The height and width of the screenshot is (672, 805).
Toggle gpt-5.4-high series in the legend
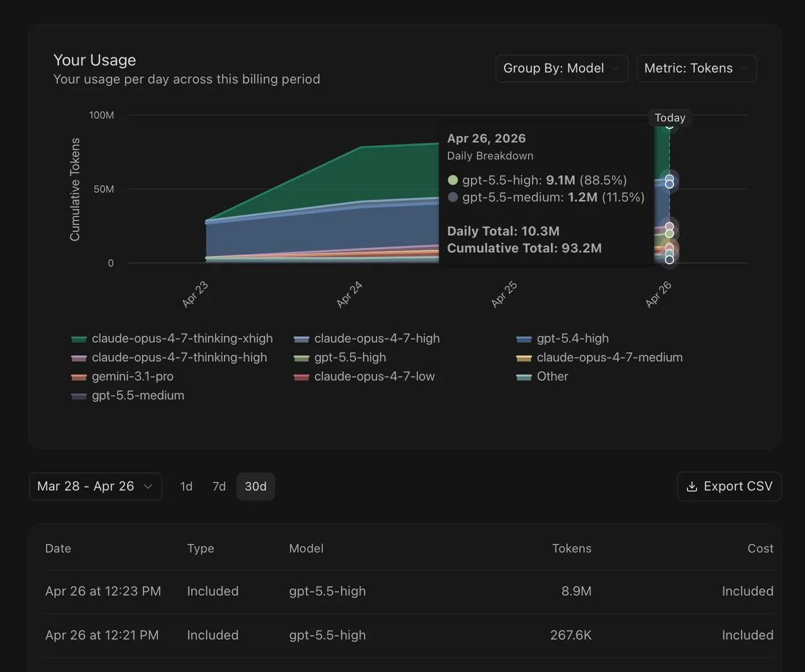click(x=562, y=339)
